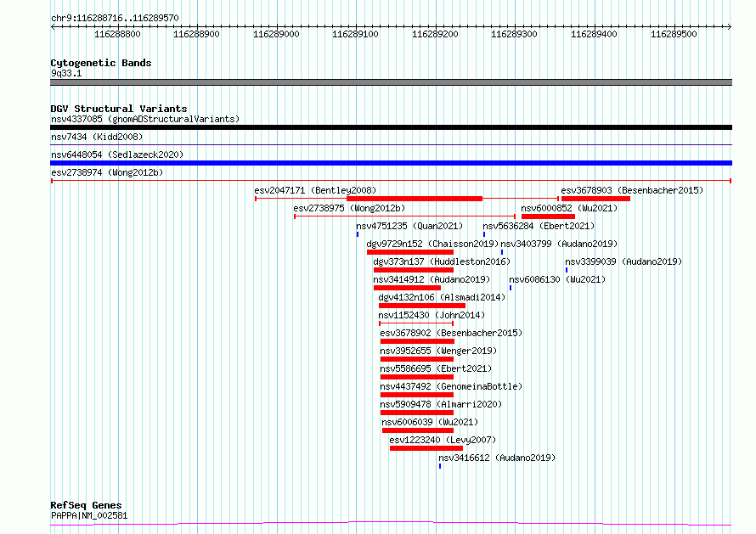
Task: Select the nsv7434 Kidd2008 variant label
Action: 97,137
